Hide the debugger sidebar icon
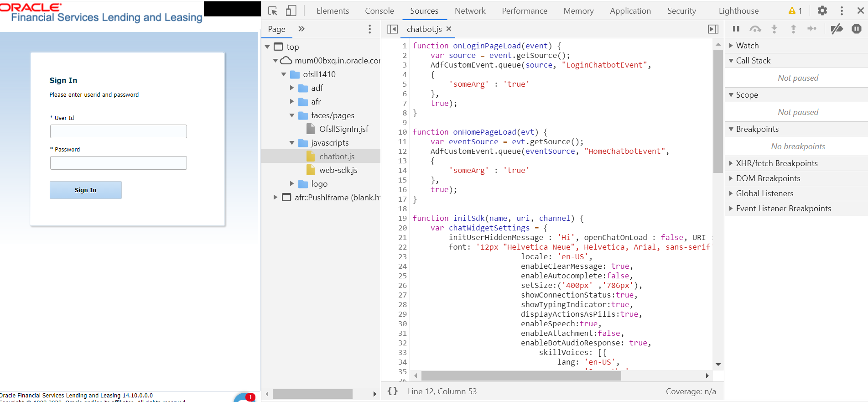The image size is (868, 402). 713,29
